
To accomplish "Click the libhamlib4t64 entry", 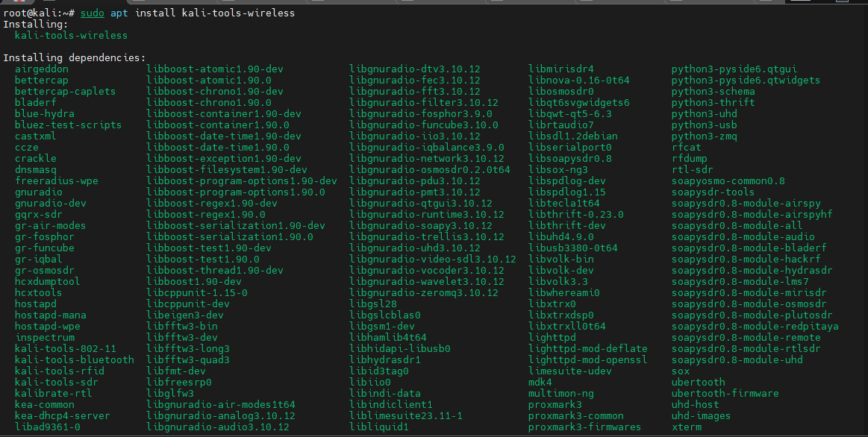I will [x=388, y=337].
